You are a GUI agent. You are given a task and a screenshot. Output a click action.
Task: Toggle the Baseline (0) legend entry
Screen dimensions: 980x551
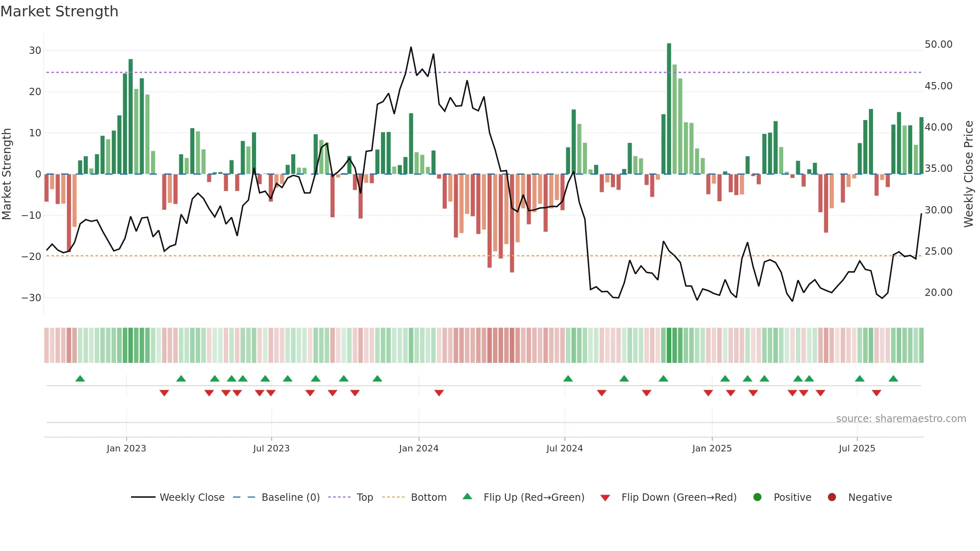(x=276, y=497)
